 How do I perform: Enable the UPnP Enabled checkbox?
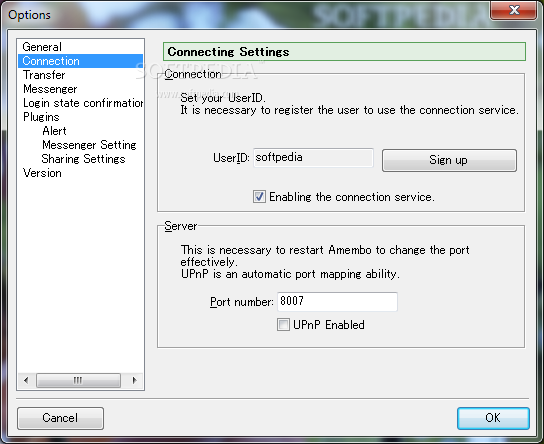coord(283,325)
